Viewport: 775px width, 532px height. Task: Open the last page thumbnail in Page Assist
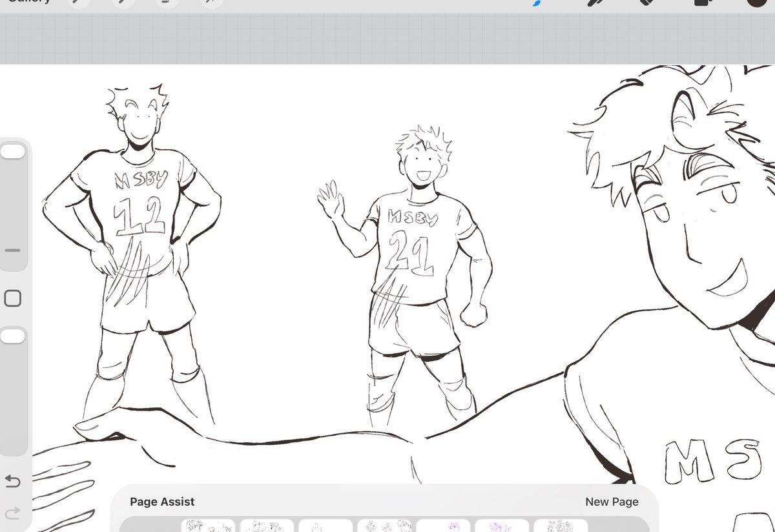(x=561, y=526)
